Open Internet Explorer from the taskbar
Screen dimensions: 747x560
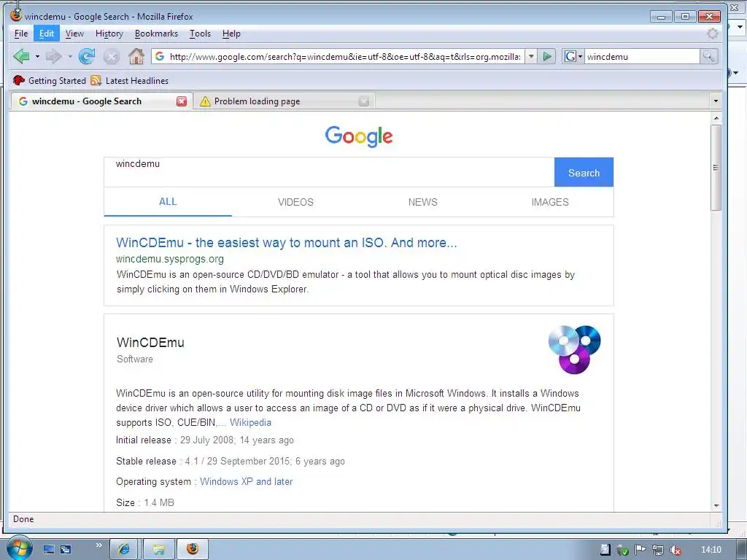coord(124,549)
